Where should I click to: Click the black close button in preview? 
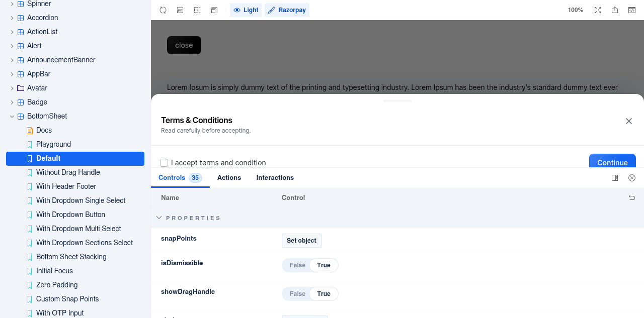click(184, 45)
